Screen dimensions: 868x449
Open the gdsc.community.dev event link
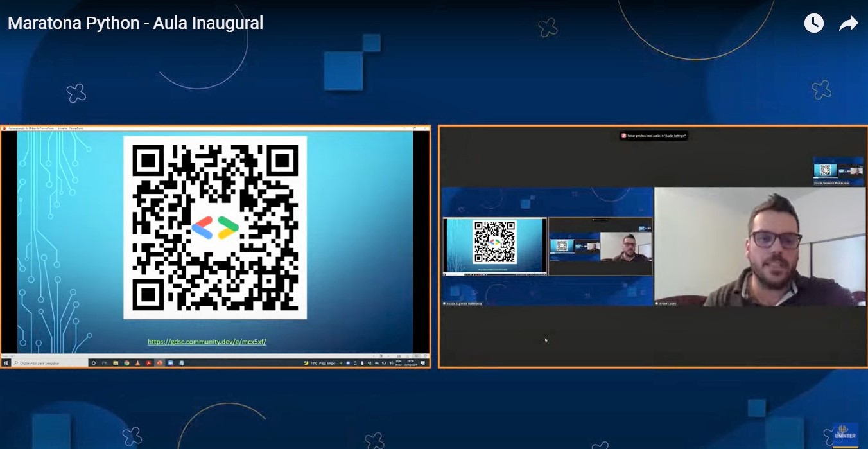tap(207, 342)
